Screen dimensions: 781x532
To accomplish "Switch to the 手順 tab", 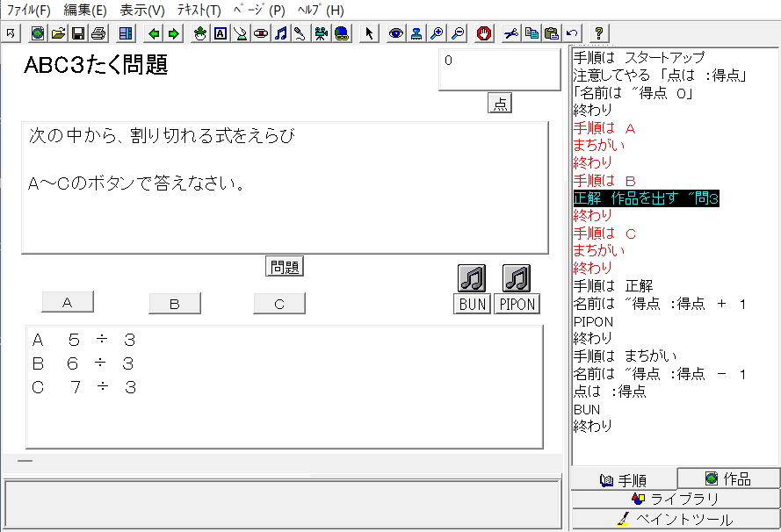I will coord(624,479).
